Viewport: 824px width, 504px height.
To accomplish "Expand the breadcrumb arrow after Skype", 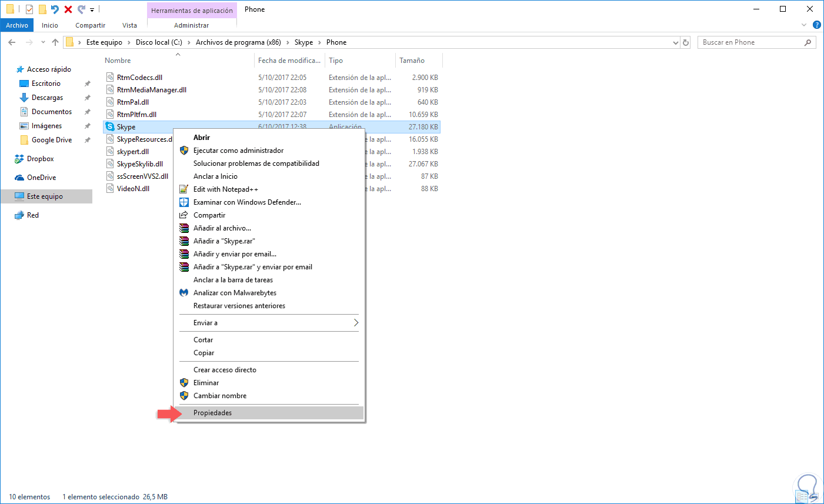I will pos(320,42).
